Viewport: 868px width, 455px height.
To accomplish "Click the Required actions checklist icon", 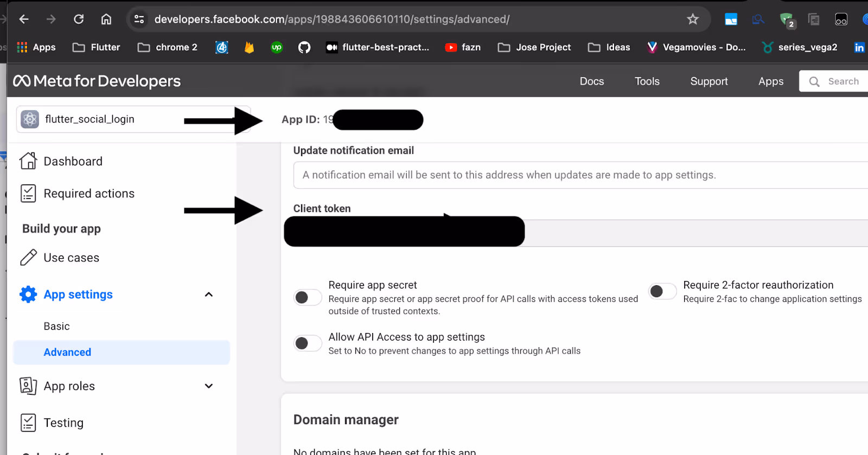I will click(28, 194).
